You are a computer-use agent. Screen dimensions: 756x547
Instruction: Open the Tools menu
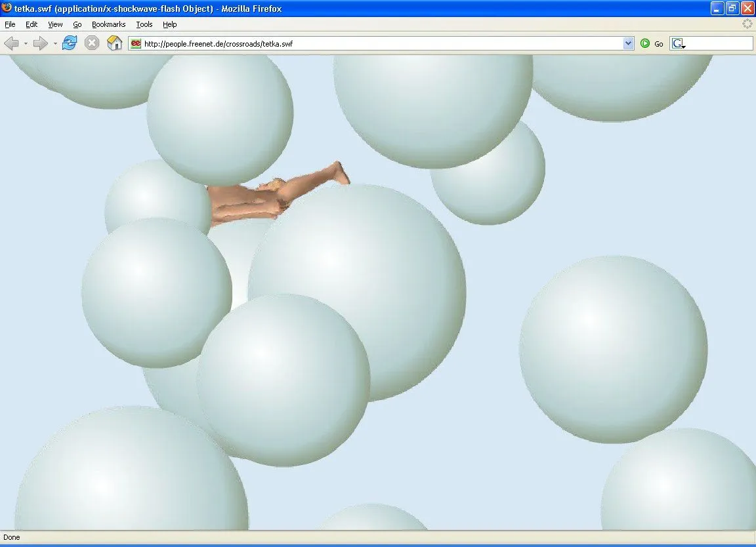144,24
